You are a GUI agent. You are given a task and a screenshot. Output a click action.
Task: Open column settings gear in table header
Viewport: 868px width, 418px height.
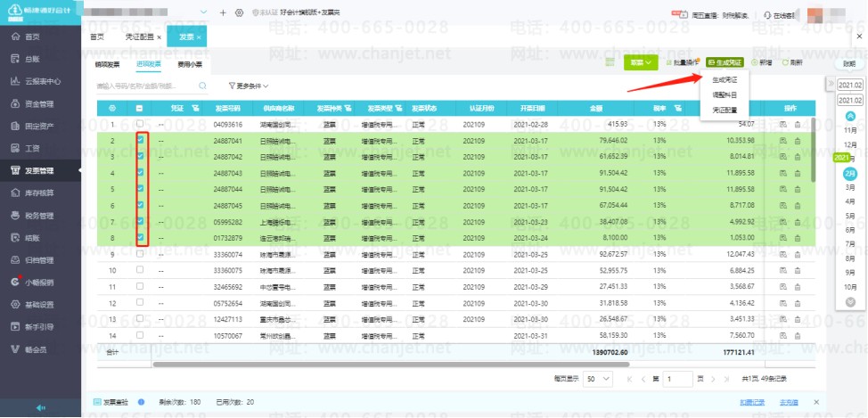112,108
